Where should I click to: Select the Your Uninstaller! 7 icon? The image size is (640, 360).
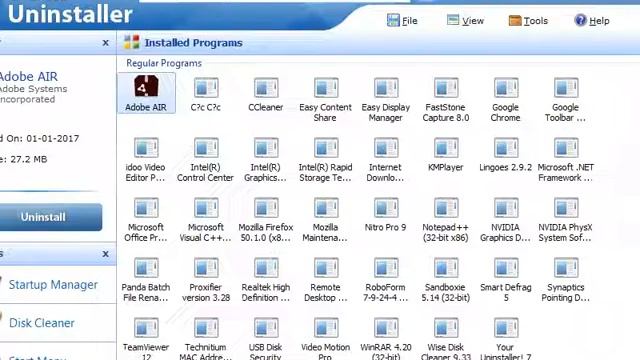pos(506,327)
